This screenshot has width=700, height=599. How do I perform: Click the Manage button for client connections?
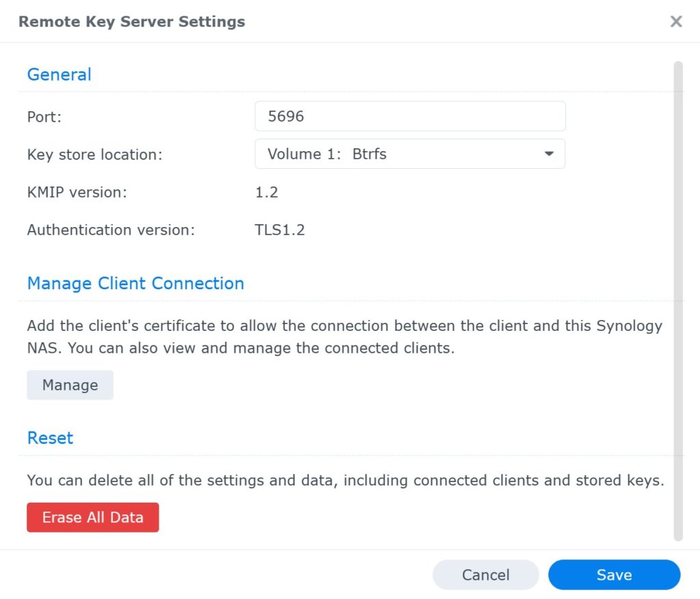coord(70,385)
